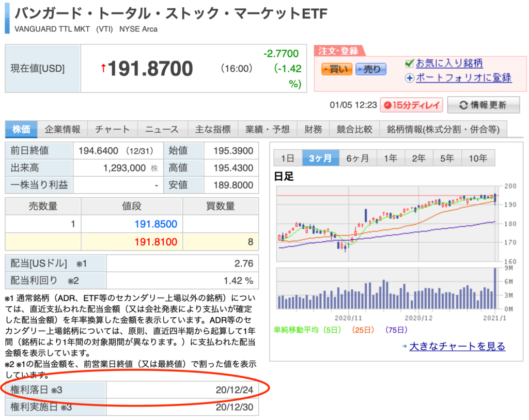Viewport: 529px width, 420px height.
Task: Choose the 5年 chart range
Action: (x=447, y=158)
